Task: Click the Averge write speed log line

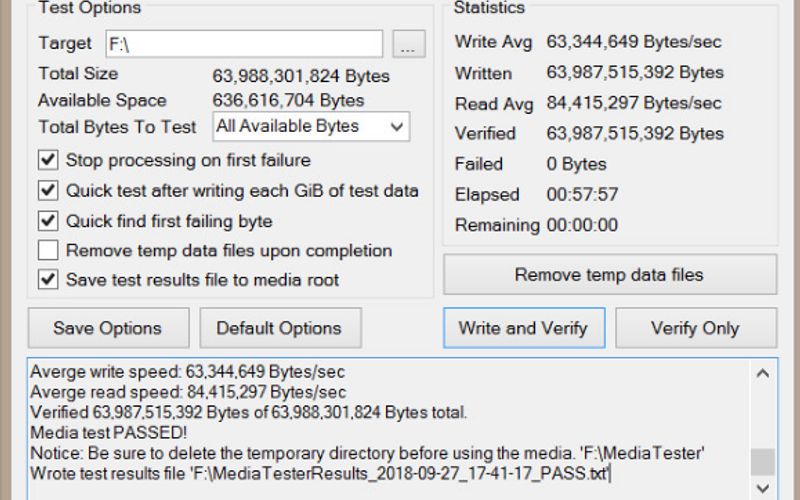Action: click(x=191, y=372)
